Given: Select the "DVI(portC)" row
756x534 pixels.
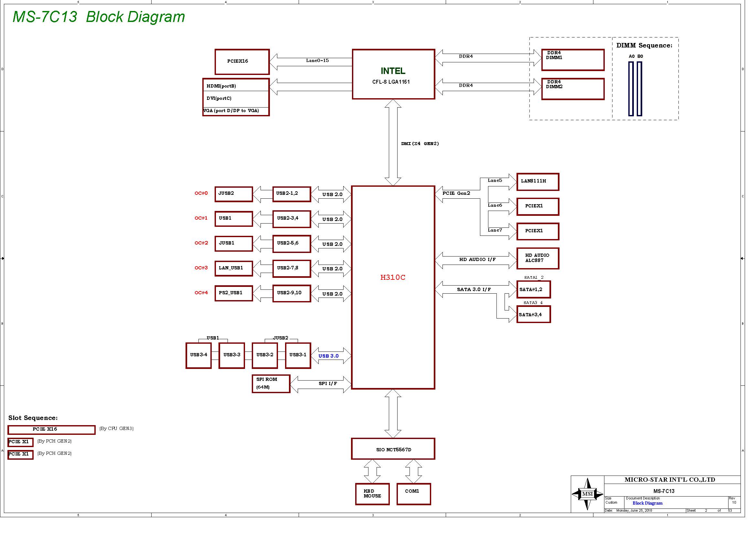Looking at the screenshot, I should [236, 99].
